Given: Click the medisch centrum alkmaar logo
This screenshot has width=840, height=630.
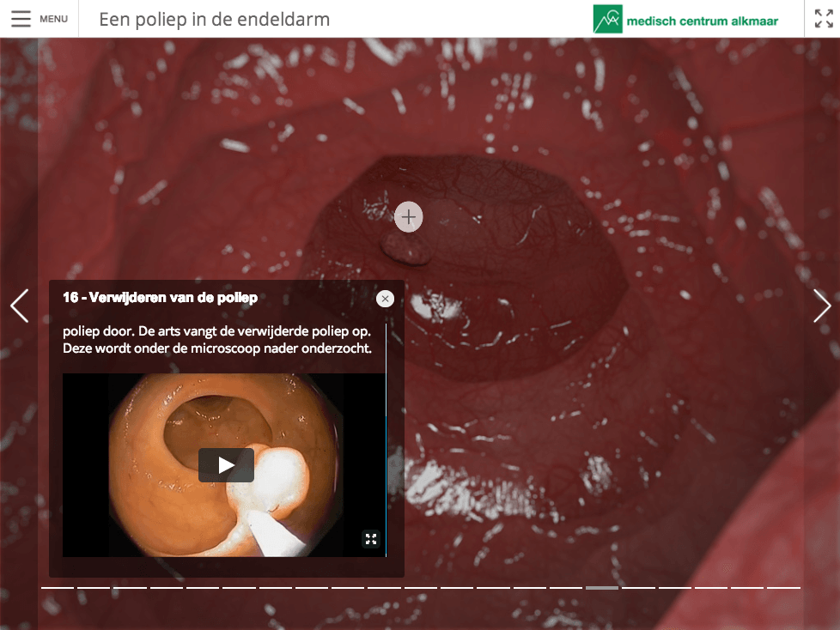Looking at the screenshot, I should pos(685,19).
